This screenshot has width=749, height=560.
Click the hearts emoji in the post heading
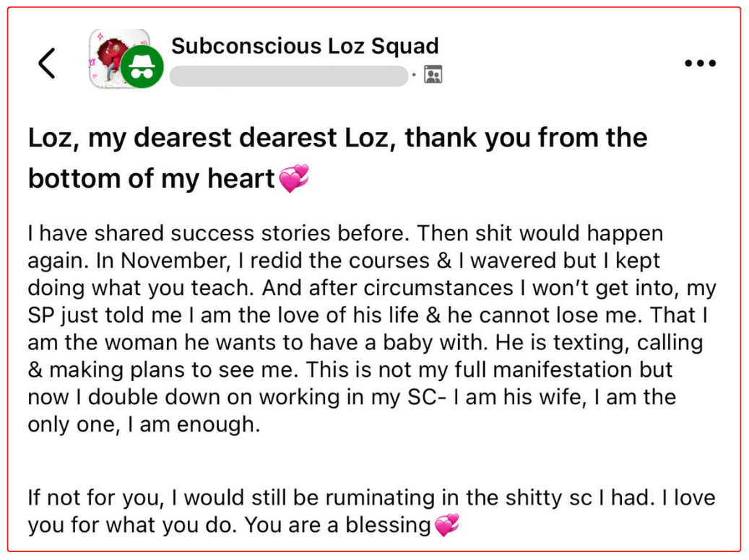pyautogui.click(x=294, y=178)
